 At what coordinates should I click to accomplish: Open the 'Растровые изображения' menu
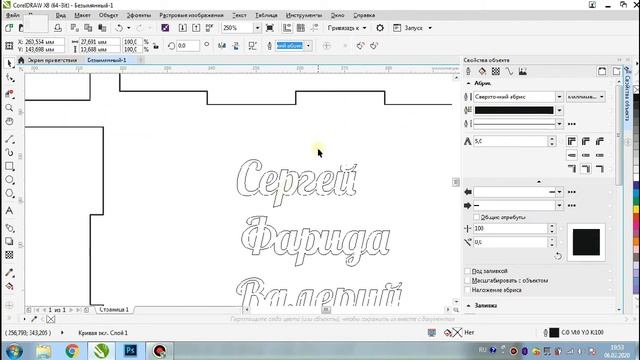pos(191,15)
